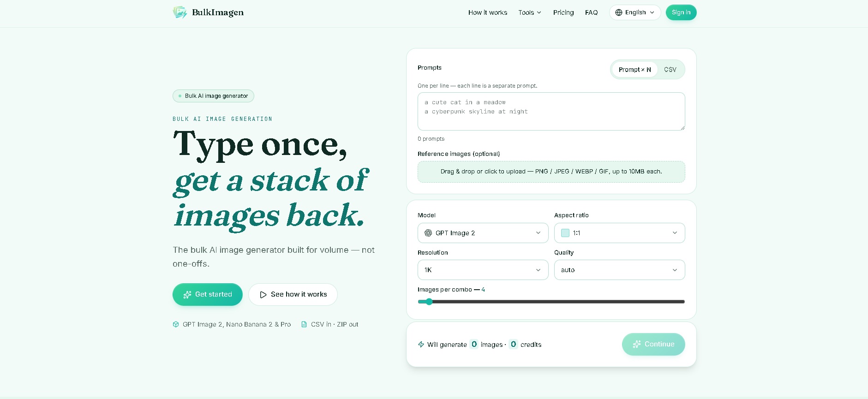Click the cube icon beside GPT Image 2
The height and width of the screenshot is (399, 868).
(x=176, y=324)
